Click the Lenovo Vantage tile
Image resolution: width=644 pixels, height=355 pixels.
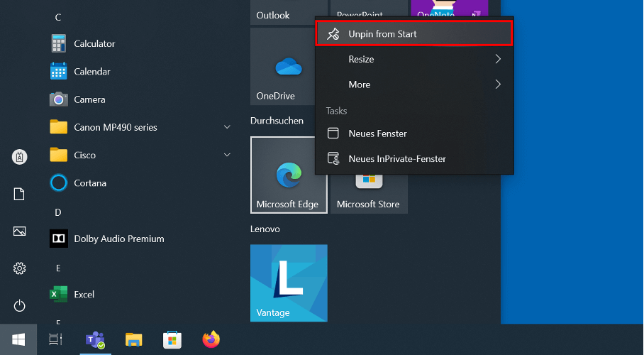pyautogui.click(x=289, y=283)
